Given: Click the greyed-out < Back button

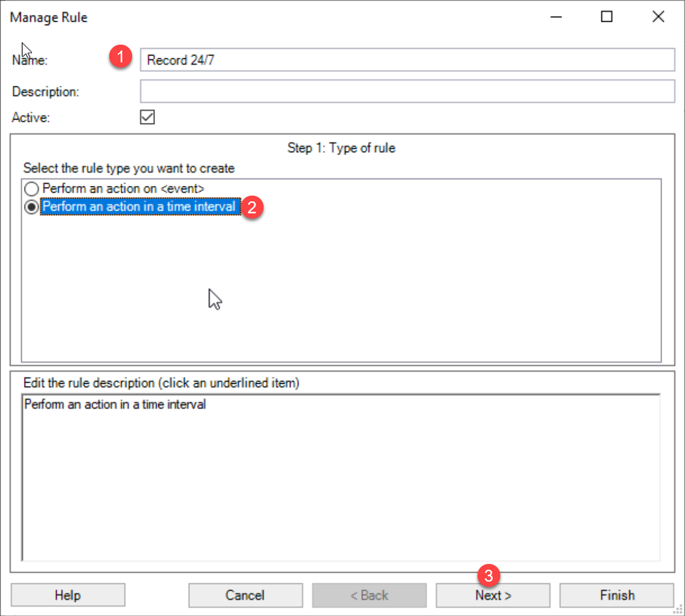Looking at the screenshot, I should point(369,595).
